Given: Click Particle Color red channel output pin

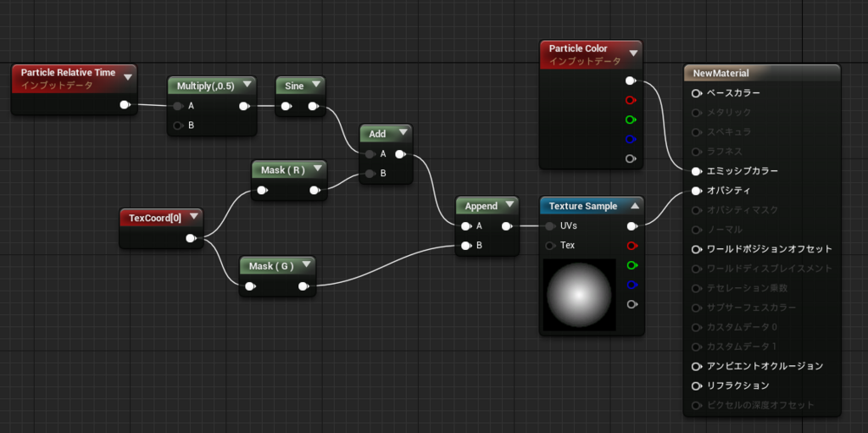Looking at the screenshot, I should tap(631, 100).
